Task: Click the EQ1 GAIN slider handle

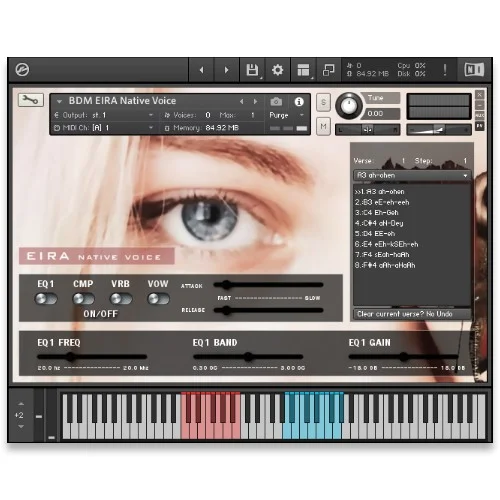Action: click(x=404, y=357)
